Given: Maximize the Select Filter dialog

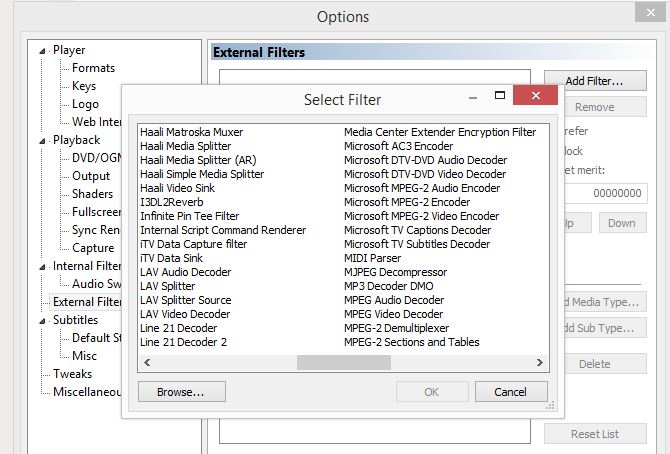Looking at the screenshot, I should tap(500, 95).
